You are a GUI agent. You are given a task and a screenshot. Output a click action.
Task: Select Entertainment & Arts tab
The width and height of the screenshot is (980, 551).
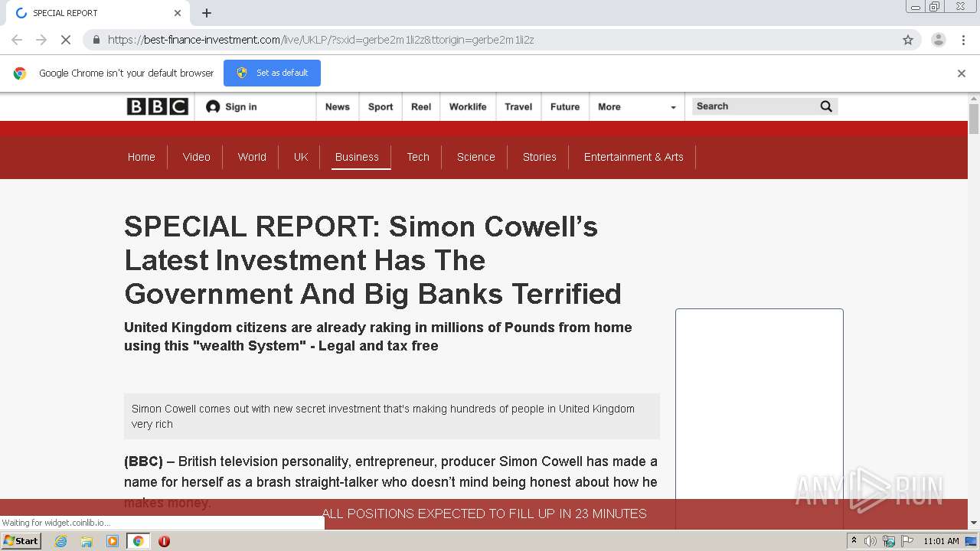(634, 157)
